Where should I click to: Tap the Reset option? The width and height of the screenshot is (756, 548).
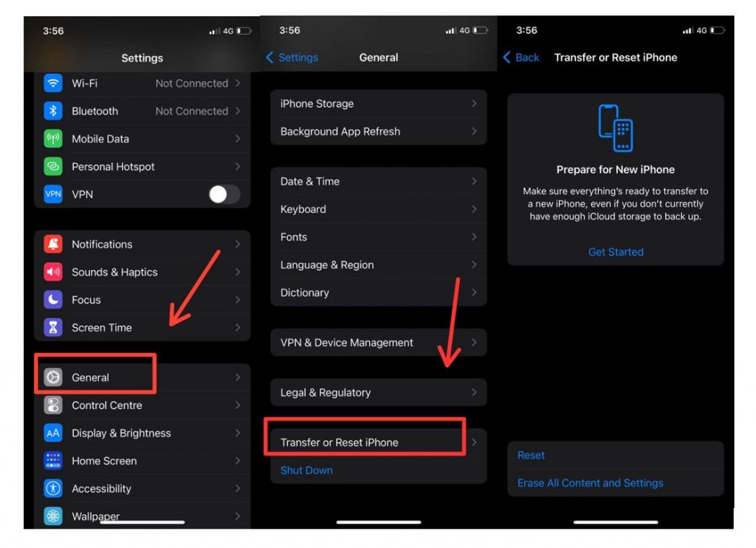coord(531,455)
